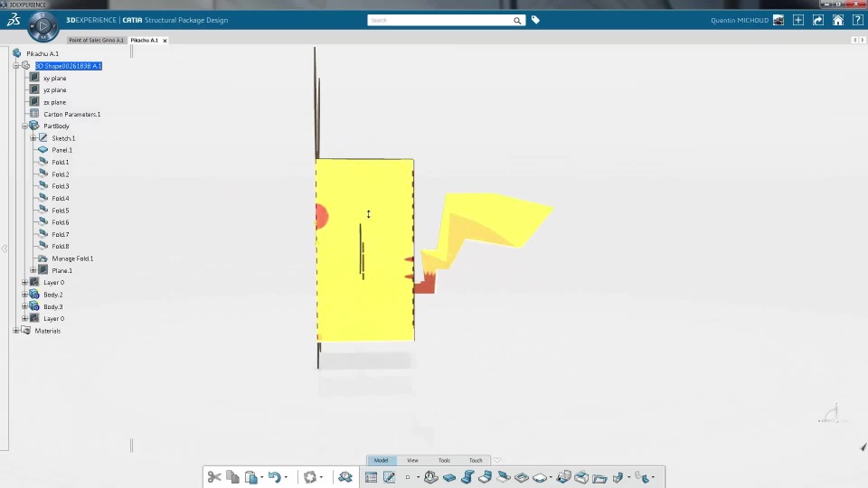Expand the Body.2 node
This screenshot has width=868, height=488.
click(24, 295)
